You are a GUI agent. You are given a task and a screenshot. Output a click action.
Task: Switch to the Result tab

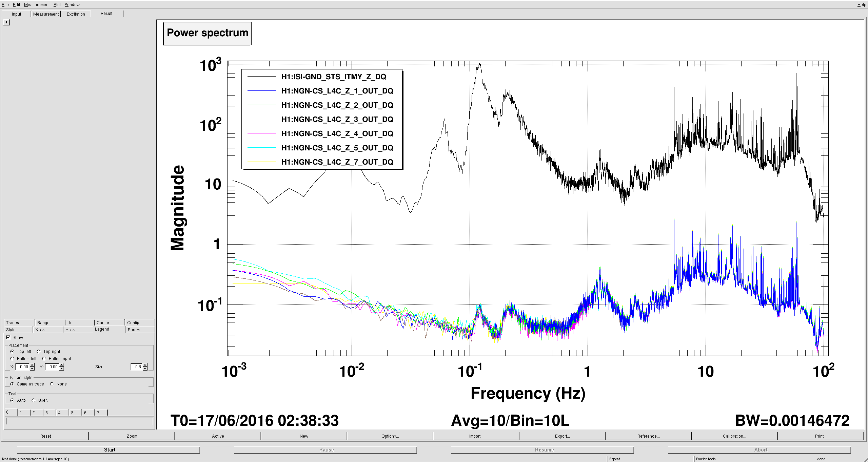(x=106, y=14)
